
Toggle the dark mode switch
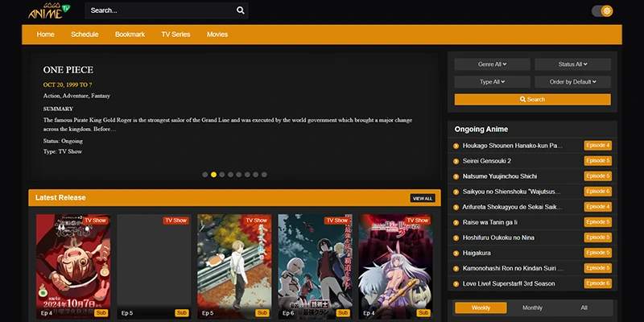point(601,11)
